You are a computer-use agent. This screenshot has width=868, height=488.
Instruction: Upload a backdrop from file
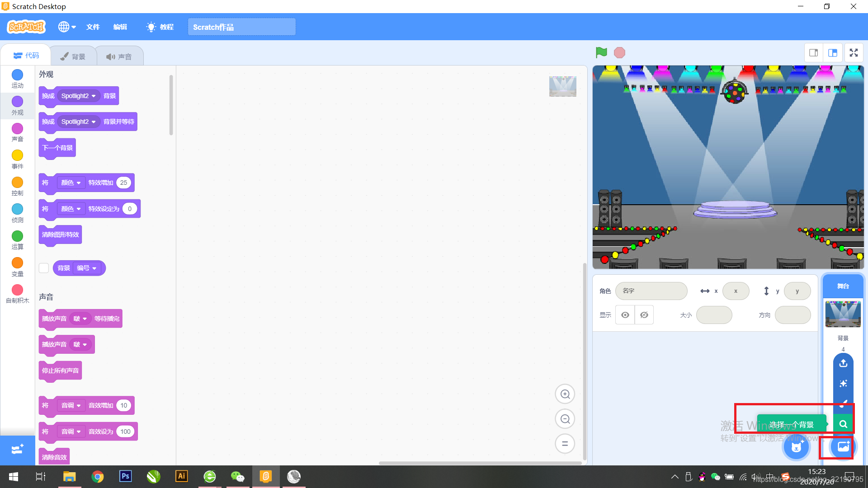pyautogui.click(x=843, y=363)
